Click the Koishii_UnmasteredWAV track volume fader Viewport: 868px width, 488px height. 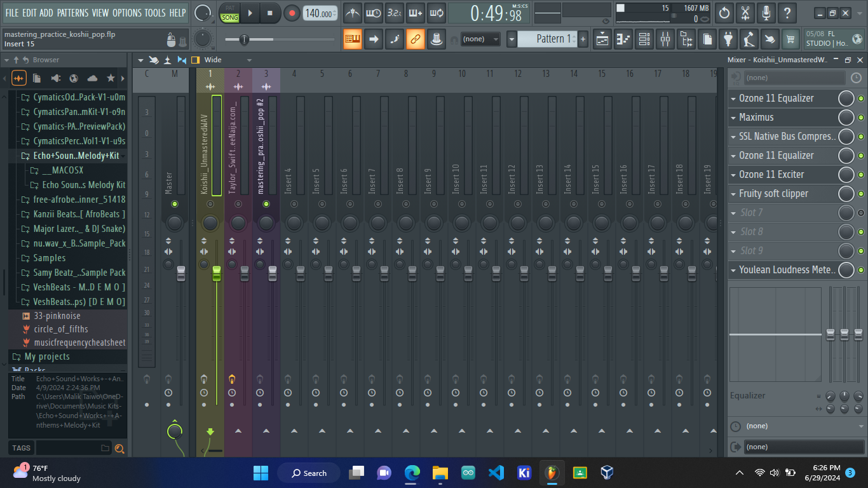tap(216, 274)
